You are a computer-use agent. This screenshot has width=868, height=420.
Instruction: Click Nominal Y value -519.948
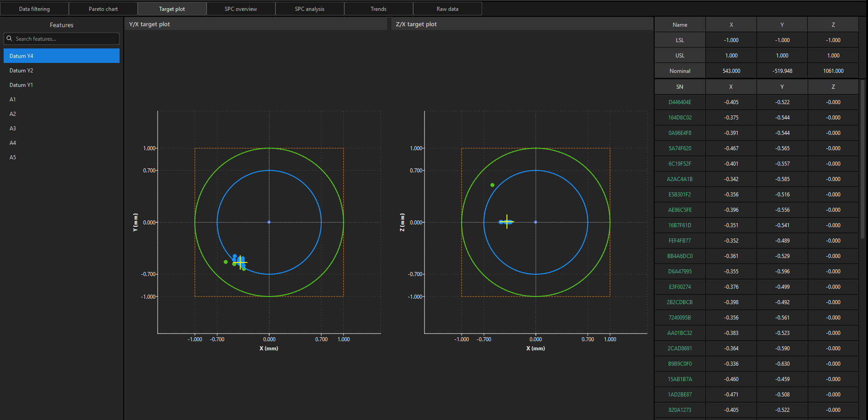tap(782, 71)
